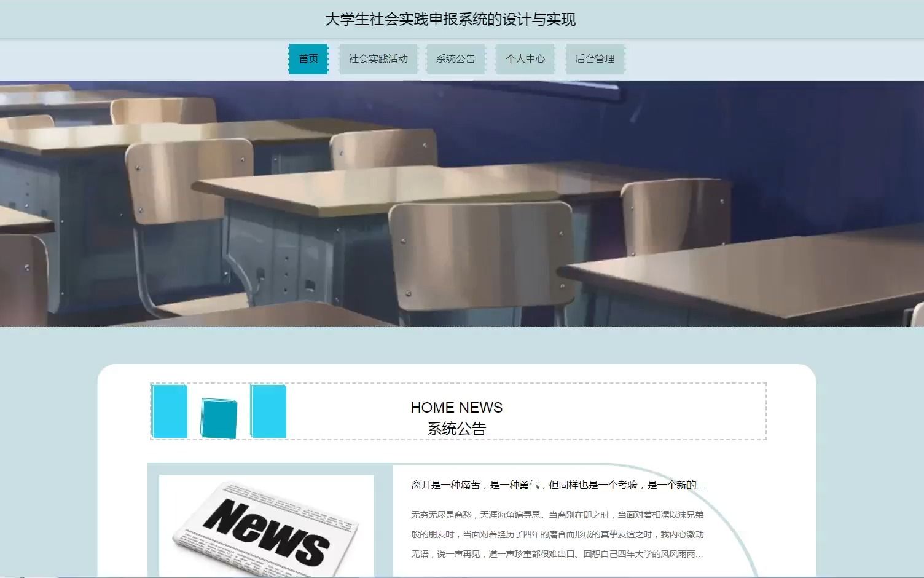Screen dimensions: 924x578
Task: Open the HOME NEWS heading link
Action: (457, 407)
